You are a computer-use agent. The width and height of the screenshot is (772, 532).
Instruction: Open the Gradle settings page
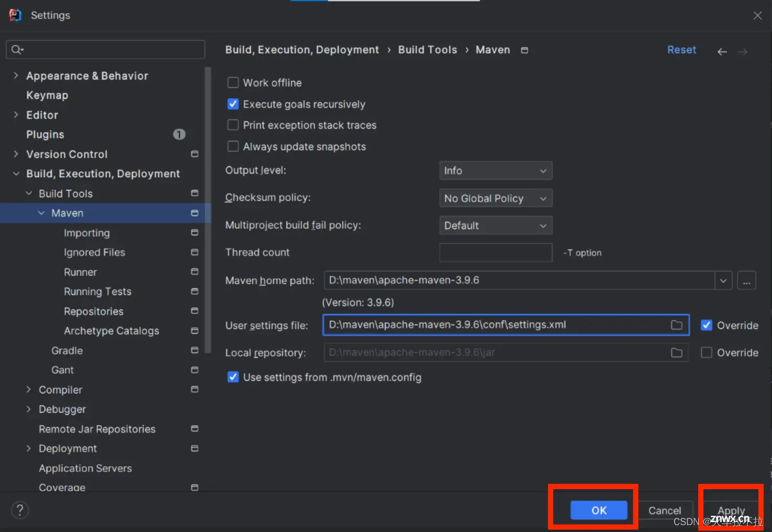click(x=67, y=350)
